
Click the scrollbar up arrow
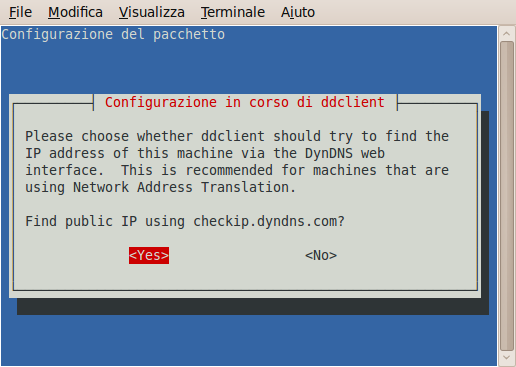(507, 33)
